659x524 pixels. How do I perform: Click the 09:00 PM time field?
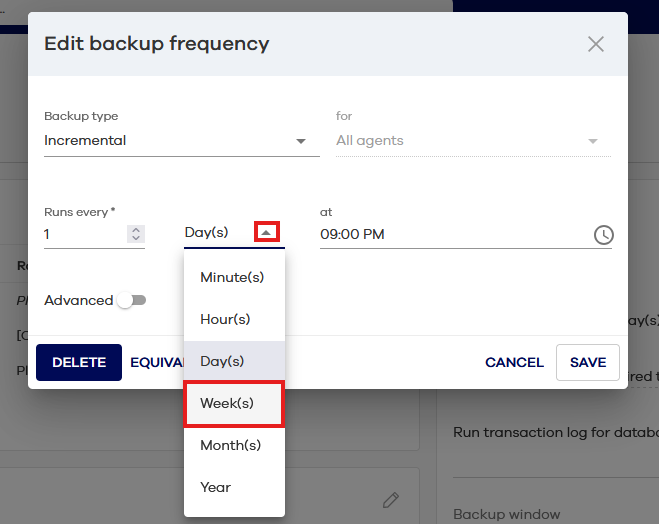(452, 235)
